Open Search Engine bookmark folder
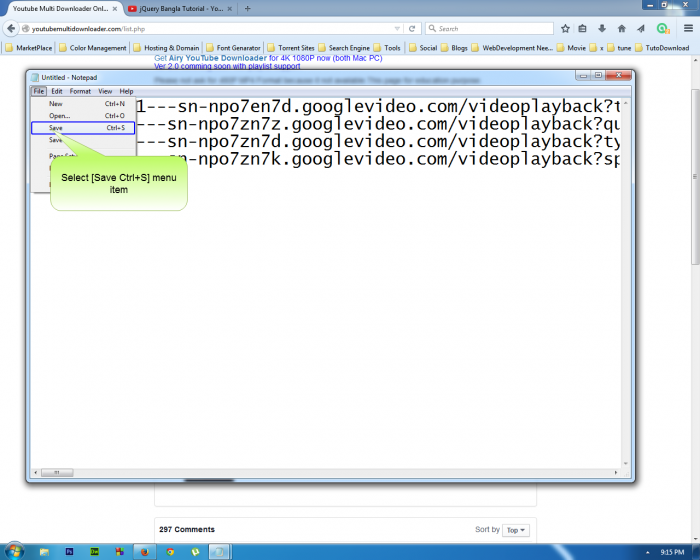This screenshot has width=700, height=560. (x=344, y=48)
